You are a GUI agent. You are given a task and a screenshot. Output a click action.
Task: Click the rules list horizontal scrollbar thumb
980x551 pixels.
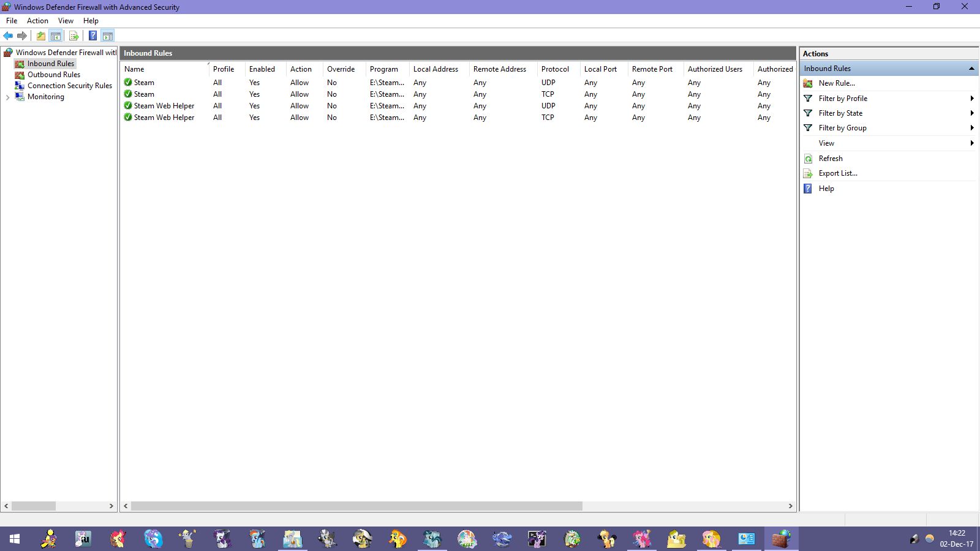pos(356,506)
